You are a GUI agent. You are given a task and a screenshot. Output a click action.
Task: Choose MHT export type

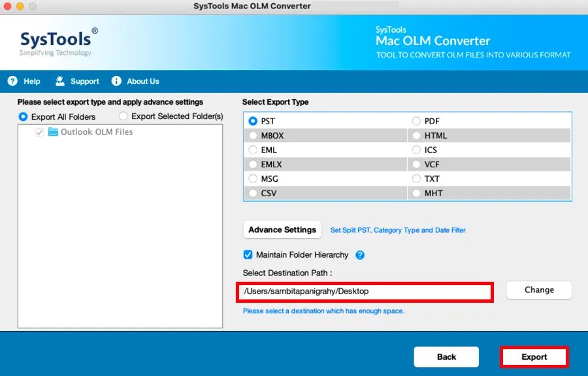[416, 193]
